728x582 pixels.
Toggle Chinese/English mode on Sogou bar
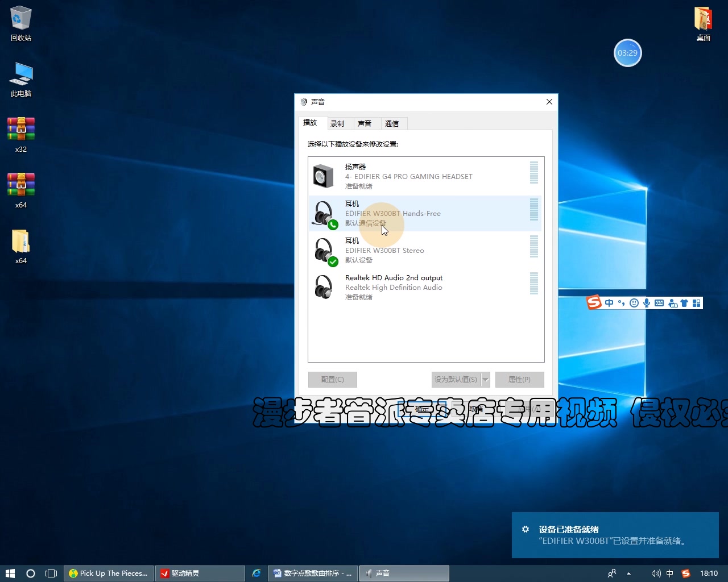coord(609,303)
